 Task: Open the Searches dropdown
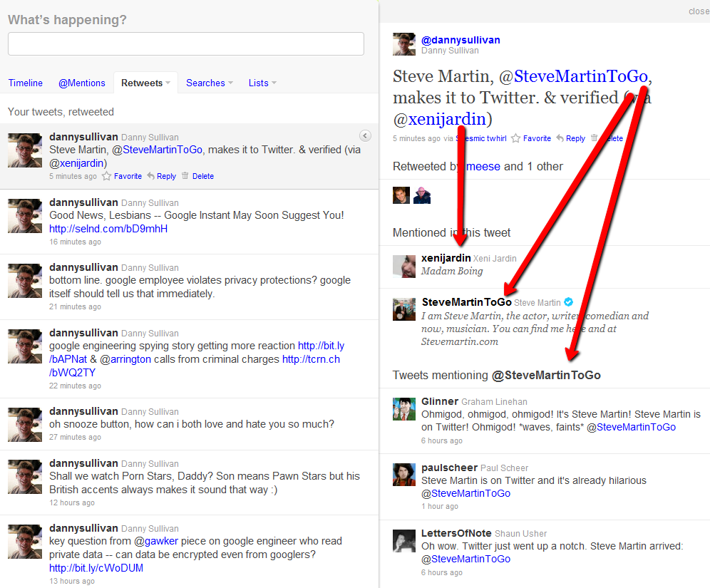tap(209, 83)
